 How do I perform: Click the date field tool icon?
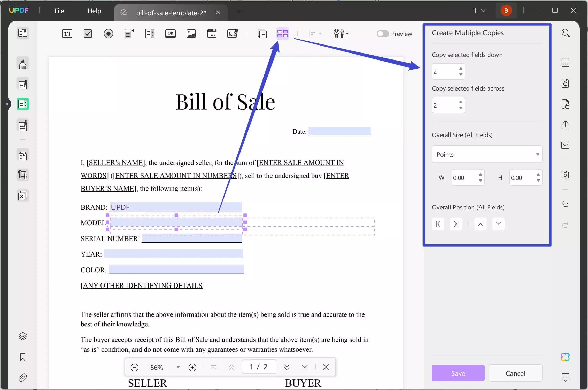click(x=212, y=34)
